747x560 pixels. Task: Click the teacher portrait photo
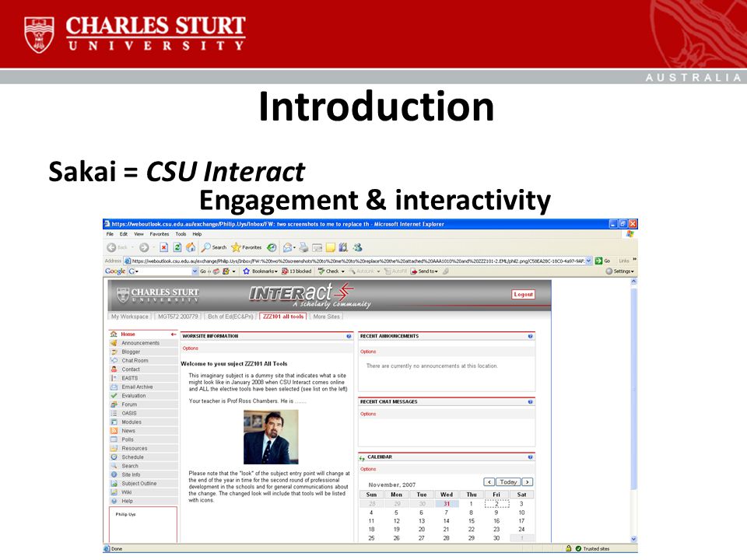(x=271, y=437)
